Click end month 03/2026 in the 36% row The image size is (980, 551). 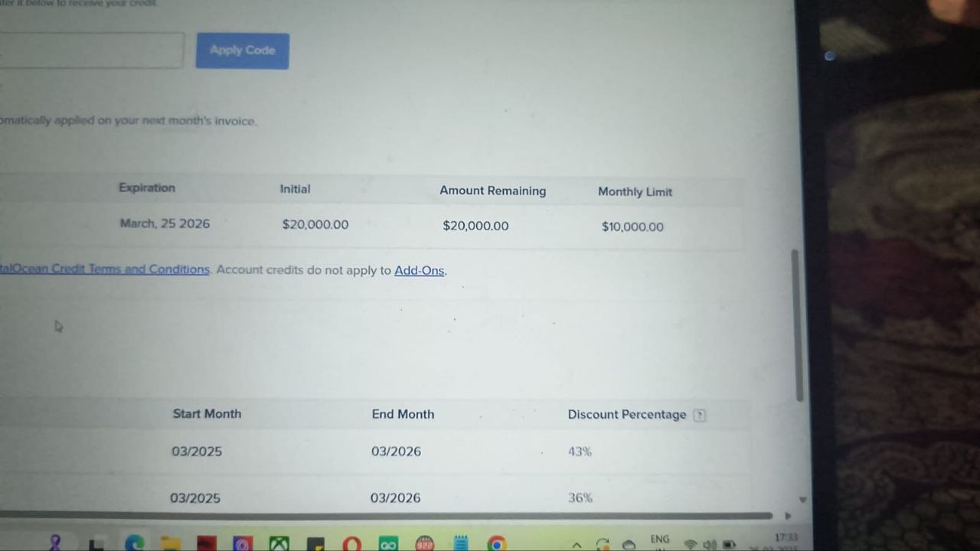coord(395,498)
